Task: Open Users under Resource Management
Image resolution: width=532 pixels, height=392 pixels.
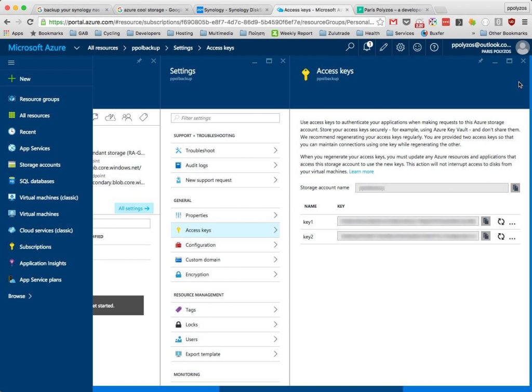Action: pos(225,340)
